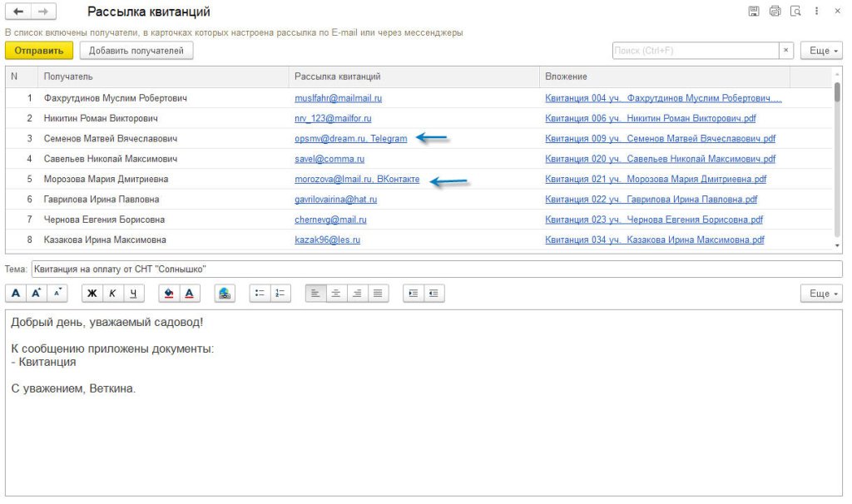Toggle bold (Ж) formatting
The image size is (852, 504).
click(92, 294)
